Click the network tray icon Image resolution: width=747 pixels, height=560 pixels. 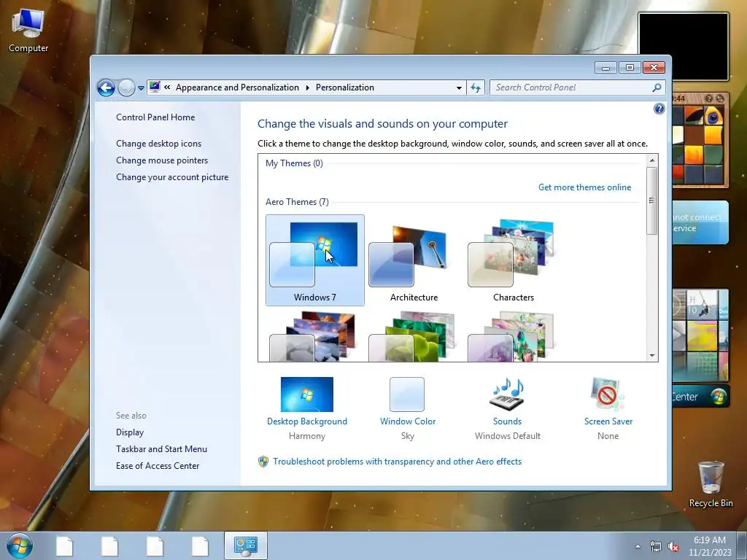pyautogui.click(x=656, y=547)
